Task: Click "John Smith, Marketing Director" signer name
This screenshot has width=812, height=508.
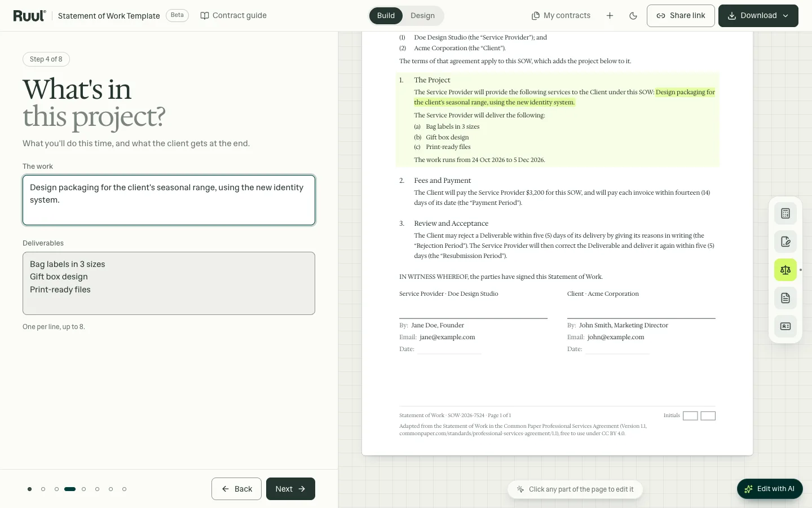Action: pos(623,325)
